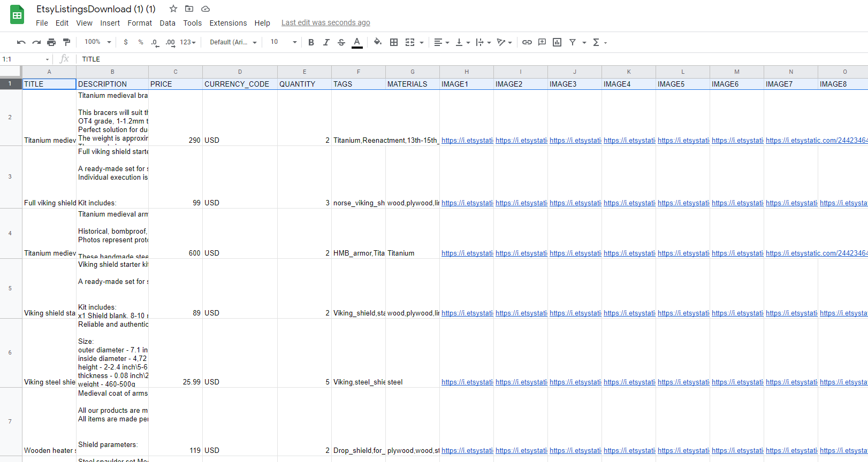Open the font family dropdown
868x462 pixels.
click(233, 42)
